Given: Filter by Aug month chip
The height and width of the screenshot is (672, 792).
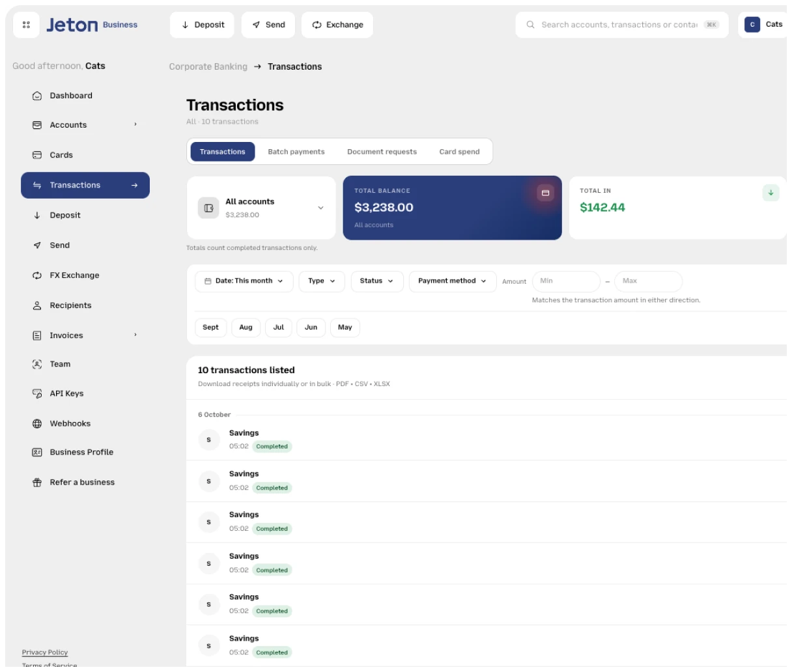Looking at the screenshot, I should point(246,328).
